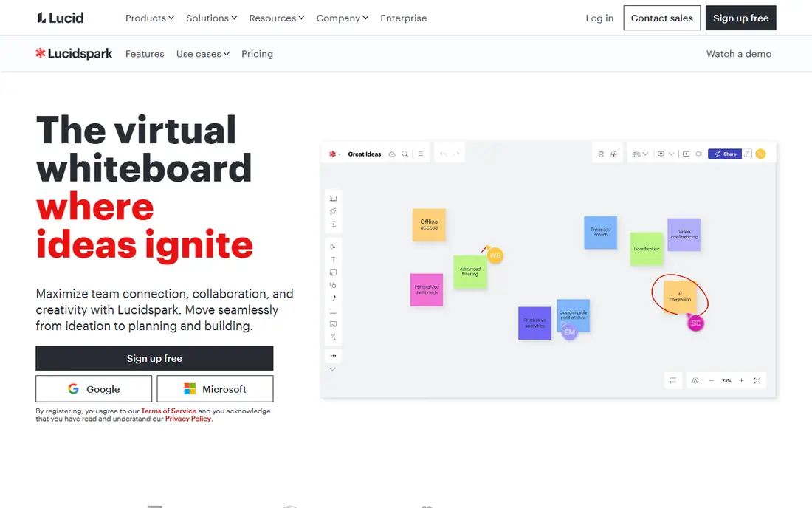Click the zoom out minus button
Image resolution: width=812 pixels, height=508 pixels.
[x=711, y=380]
